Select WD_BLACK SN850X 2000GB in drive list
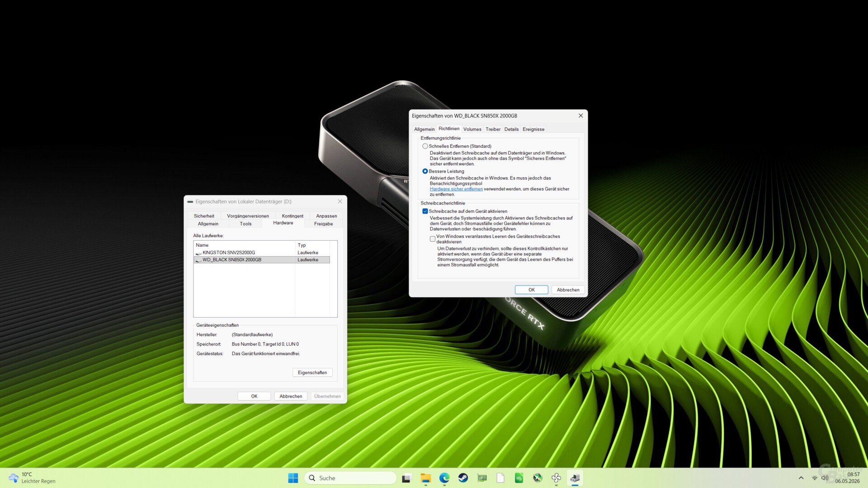Screen dimensions: 868x488 click(262, 260)
